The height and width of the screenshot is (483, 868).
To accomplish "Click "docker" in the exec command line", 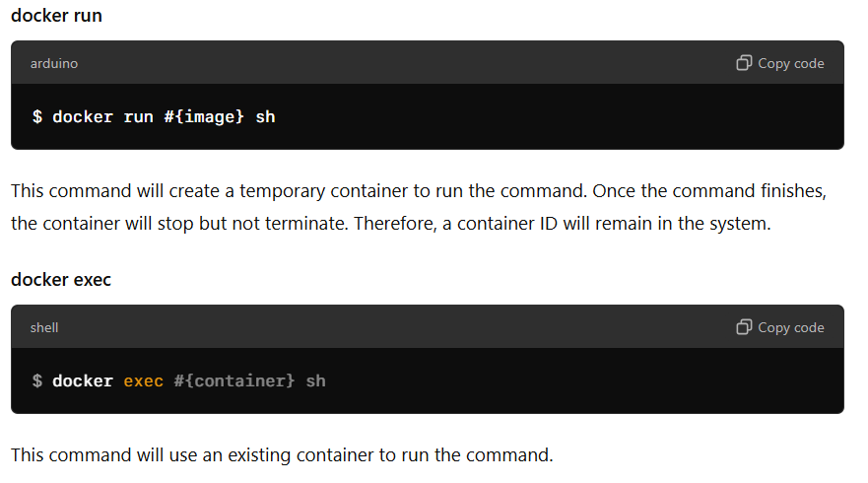I will 83,380.
